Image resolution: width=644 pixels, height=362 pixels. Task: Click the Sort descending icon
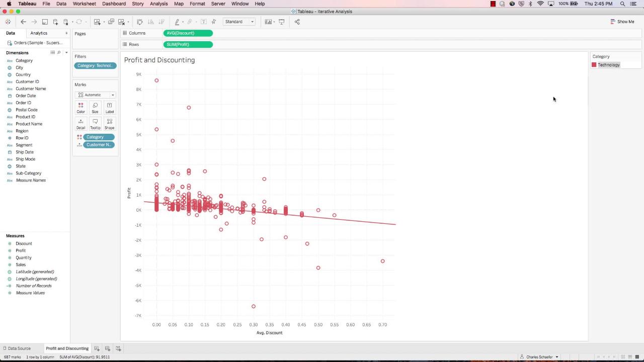pos(162,22)
